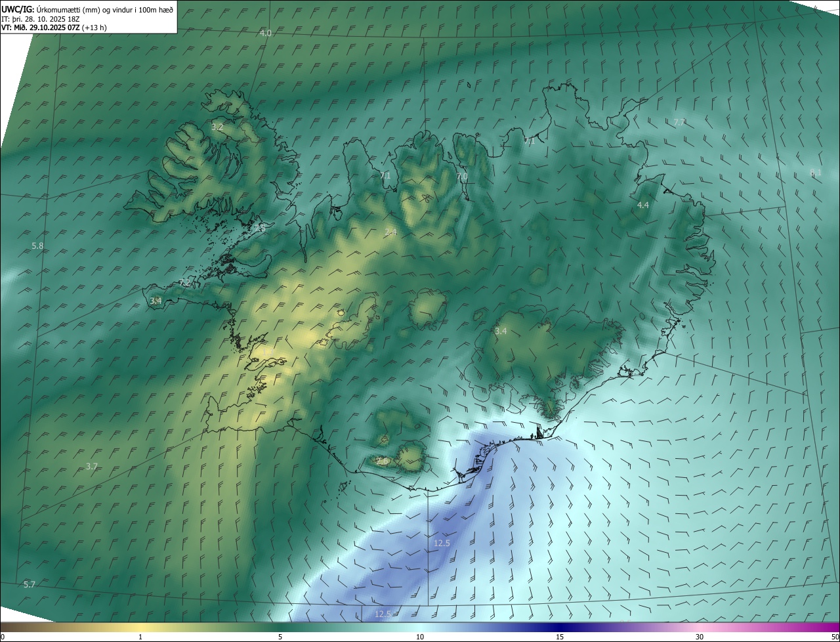
Task: Click the '7.0' value label in the north
Action: click(462, 177)
